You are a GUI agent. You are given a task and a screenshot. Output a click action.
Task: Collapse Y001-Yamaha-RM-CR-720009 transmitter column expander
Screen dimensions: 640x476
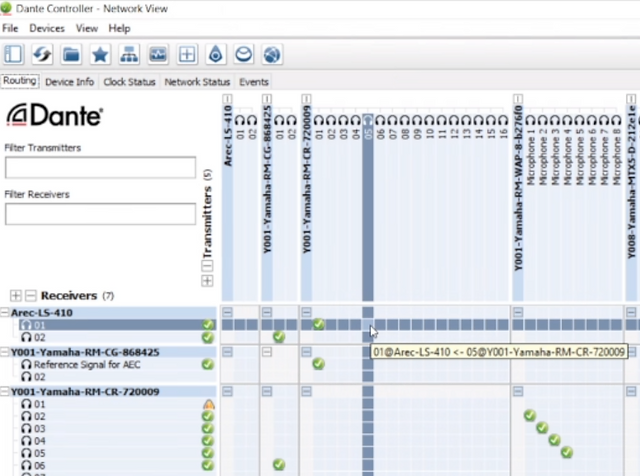click(x=307, y=99)
